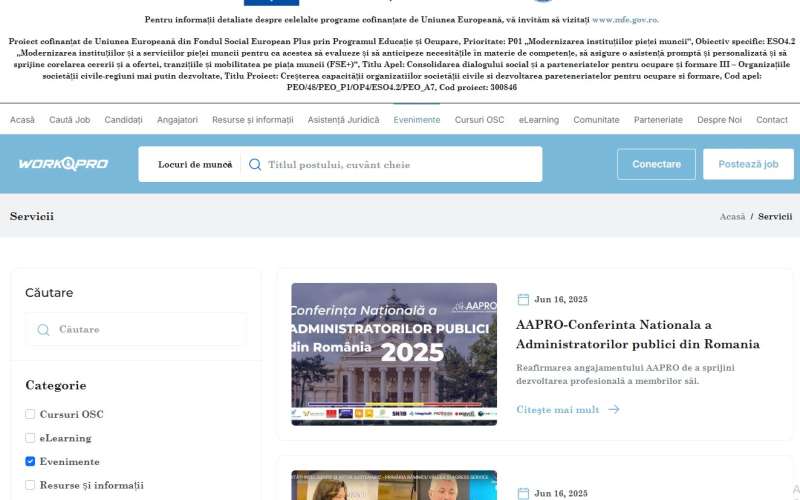The height and width of the screenshot is (500, 800).
Task: Open the Candidați menu item
Action: pos(123,120)
